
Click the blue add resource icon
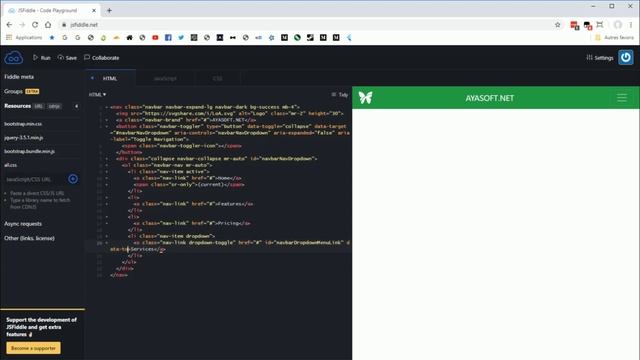(73, 179)
